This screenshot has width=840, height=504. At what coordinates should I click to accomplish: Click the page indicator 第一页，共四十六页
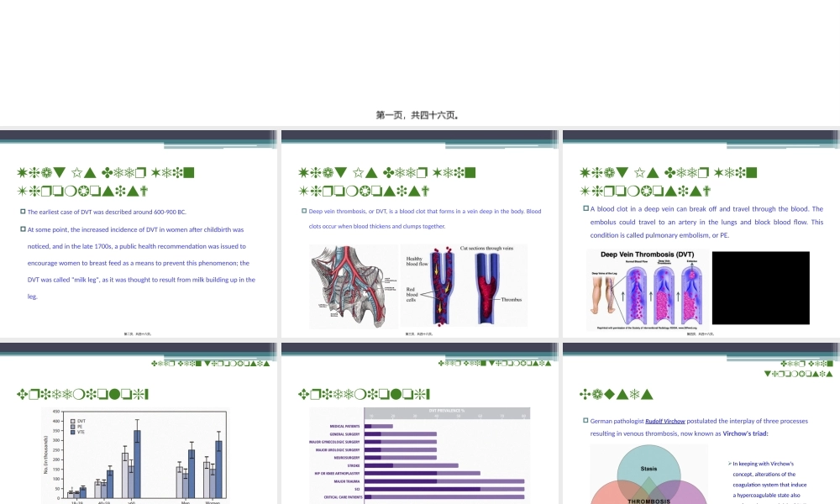click(x=417, y=114)
